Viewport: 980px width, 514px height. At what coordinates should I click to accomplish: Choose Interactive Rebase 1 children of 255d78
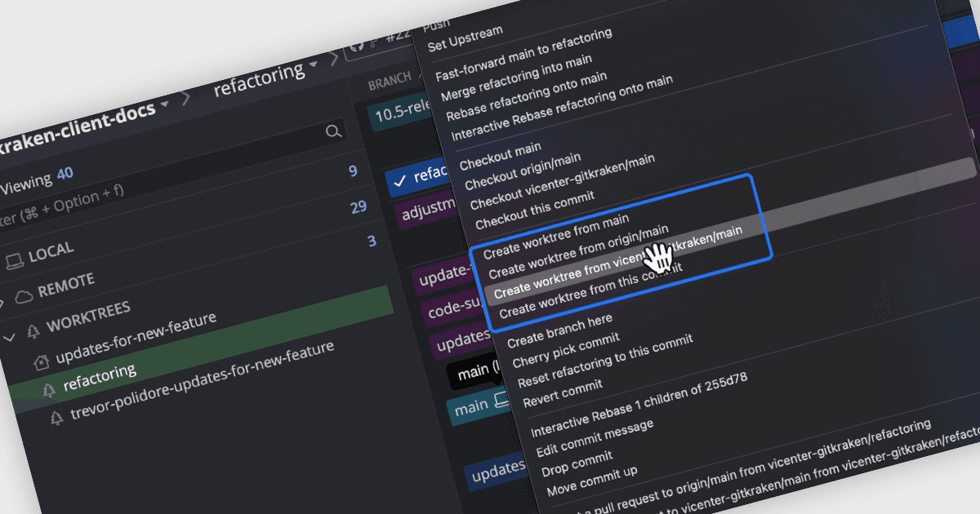pyautogui.click(x=639, y=403)
